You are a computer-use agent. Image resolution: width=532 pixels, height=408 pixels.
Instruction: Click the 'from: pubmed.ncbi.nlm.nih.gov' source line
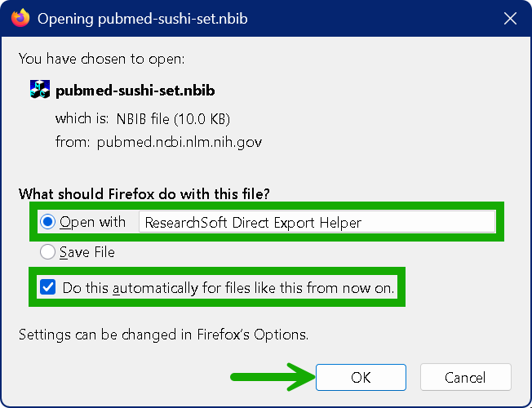pyautogui.click(x=158, y=142)
